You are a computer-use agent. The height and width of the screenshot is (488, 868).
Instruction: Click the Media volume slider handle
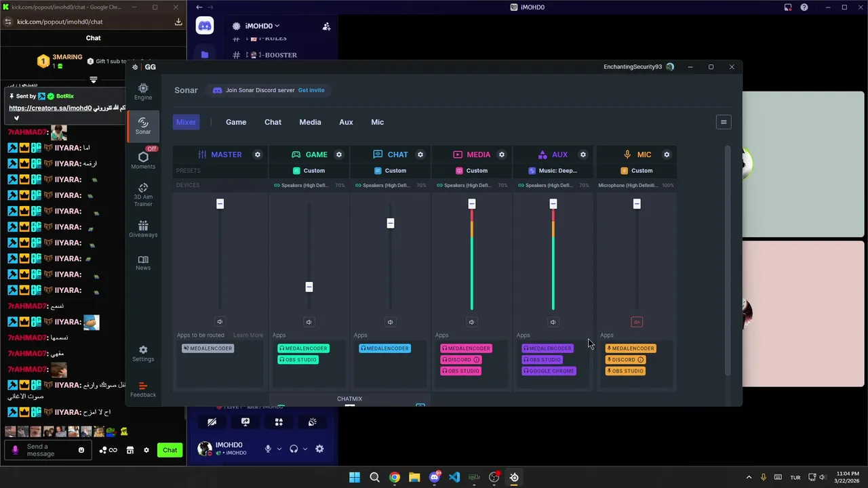pyautogui.click(x=472, y=204)
